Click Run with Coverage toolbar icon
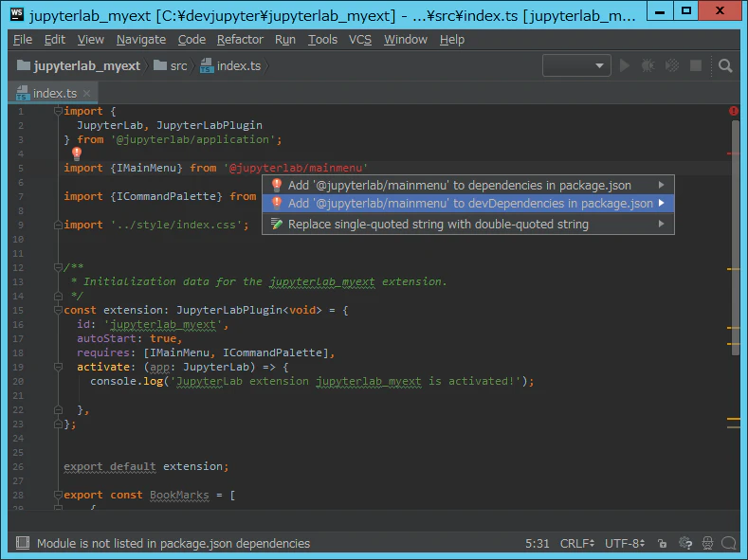 coord(672,65)
